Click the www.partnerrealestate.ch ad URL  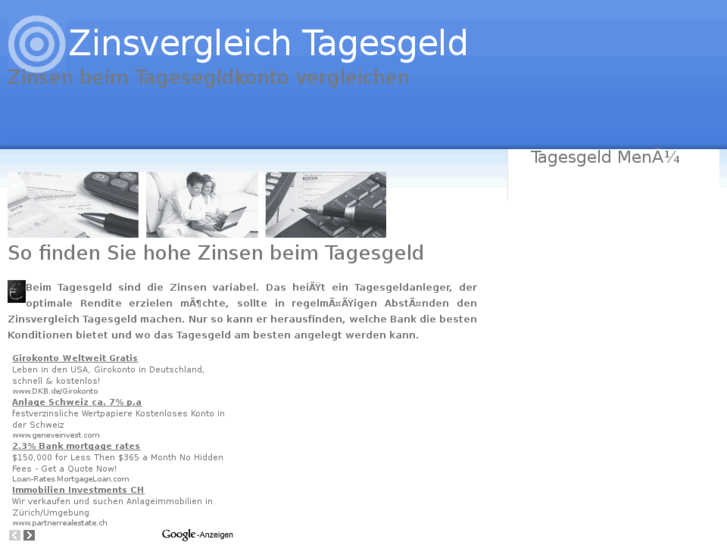(x=60, y=523)
